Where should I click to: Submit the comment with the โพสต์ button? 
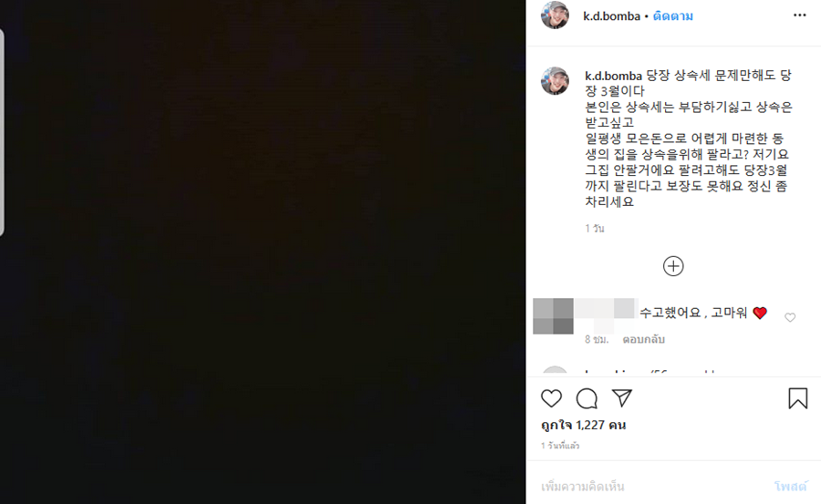(x=791, y=487)
